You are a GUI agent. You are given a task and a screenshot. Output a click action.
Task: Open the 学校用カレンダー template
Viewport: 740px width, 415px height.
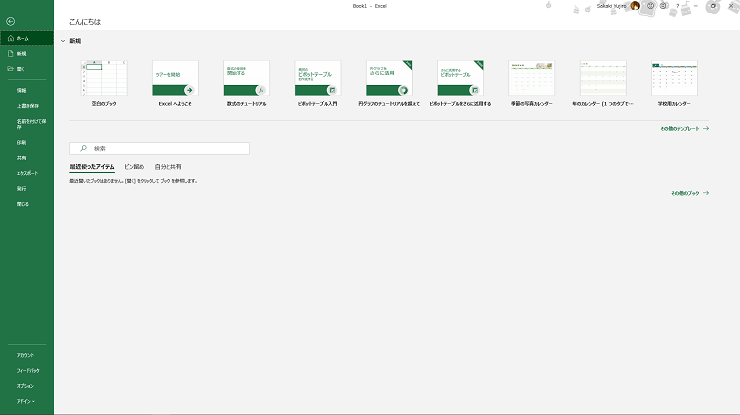click(x=674, y=83)
